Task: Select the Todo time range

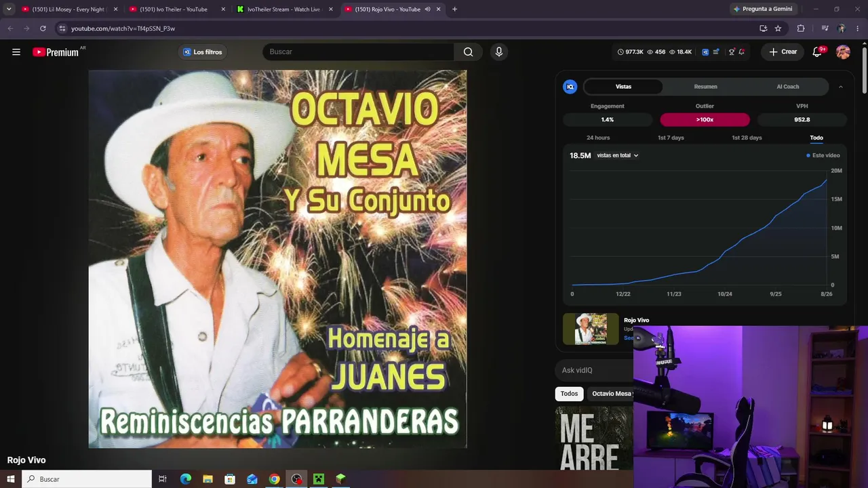Action: point(816,138)
